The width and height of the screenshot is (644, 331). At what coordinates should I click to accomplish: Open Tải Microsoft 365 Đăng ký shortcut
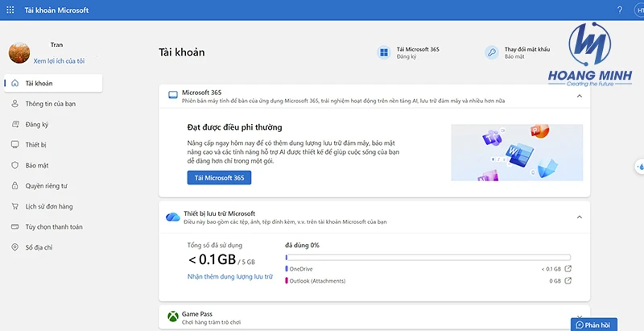[408, 52]
